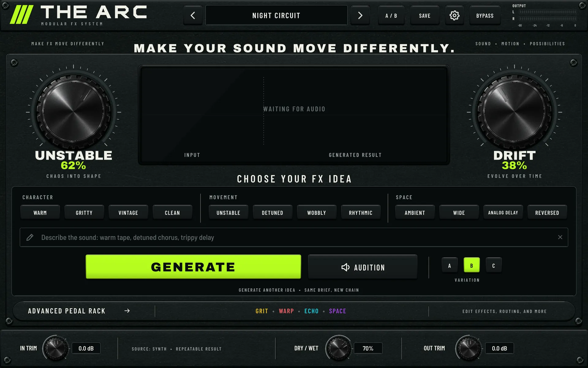Click the 62% Unstable value
The image size is (588, 368).
point(73,165)
